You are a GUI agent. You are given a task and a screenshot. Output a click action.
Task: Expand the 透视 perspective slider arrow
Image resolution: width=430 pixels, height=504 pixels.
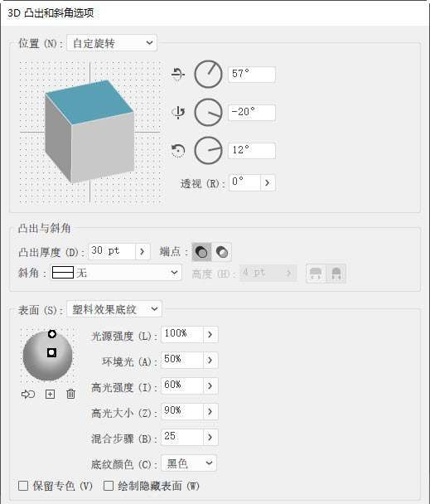tap(268, 182)
